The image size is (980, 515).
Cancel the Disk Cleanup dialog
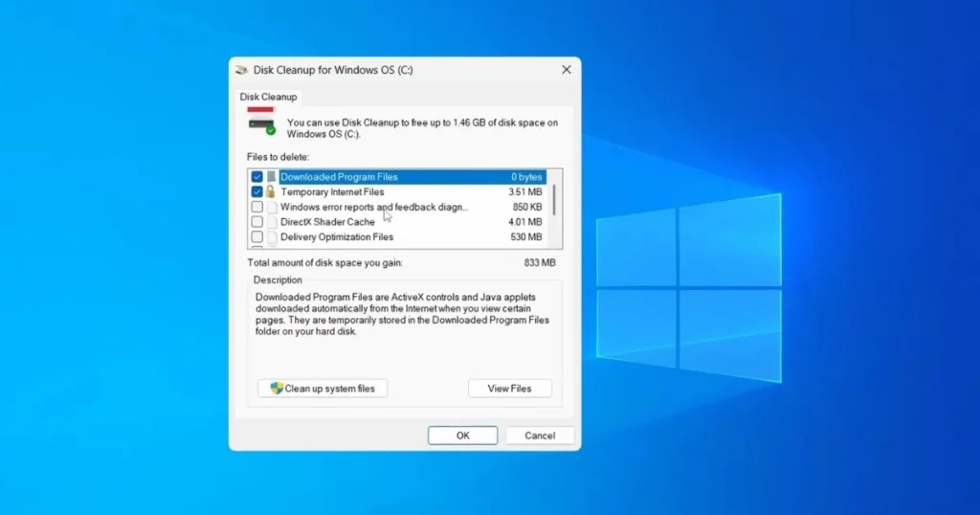(x=540, y=436)
